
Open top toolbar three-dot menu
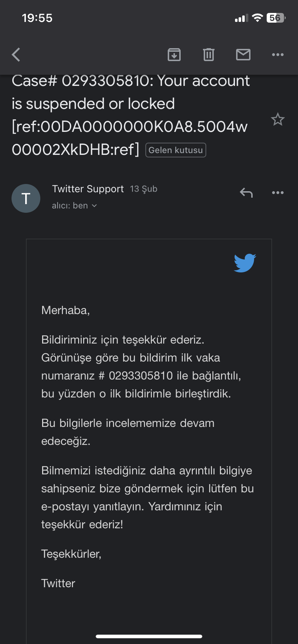(x=278, y=55)
